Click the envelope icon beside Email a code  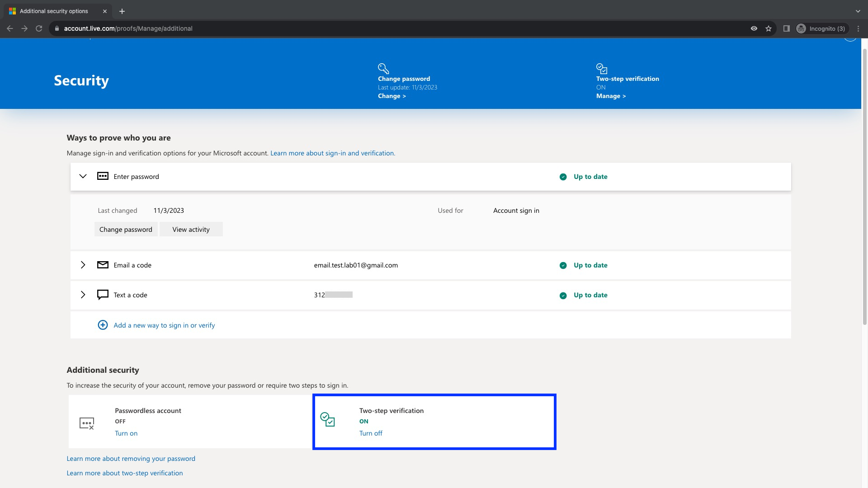(x=103, y=265)
